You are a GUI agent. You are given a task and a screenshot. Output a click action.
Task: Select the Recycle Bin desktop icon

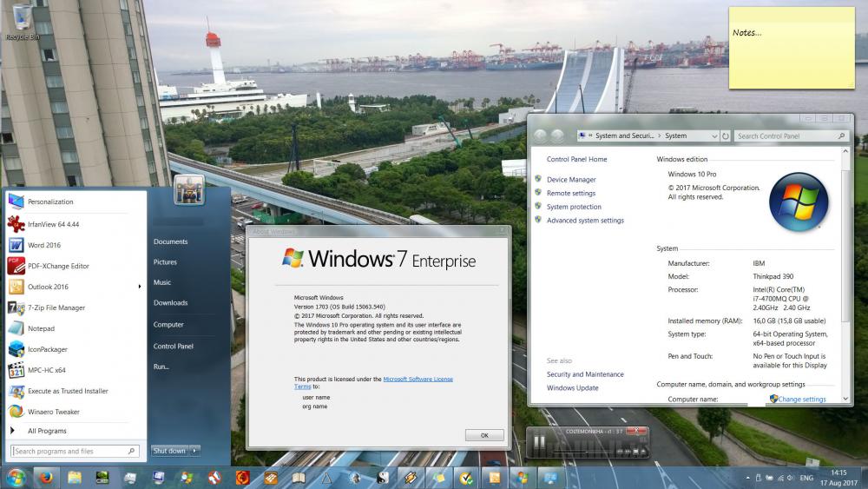[23, 23]
